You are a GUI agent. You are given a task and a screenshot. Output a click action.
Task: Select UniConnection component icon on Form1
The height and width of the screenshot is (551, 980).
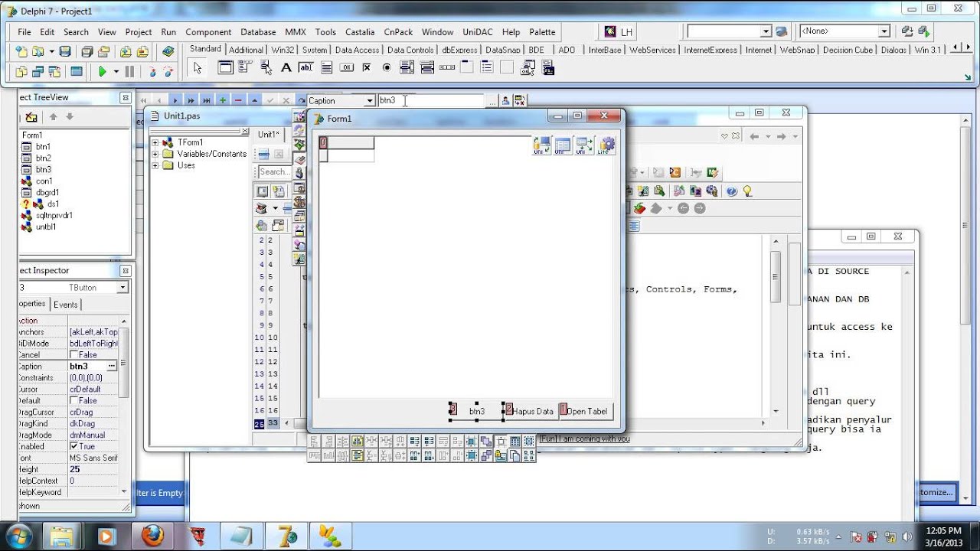[541, 145]
